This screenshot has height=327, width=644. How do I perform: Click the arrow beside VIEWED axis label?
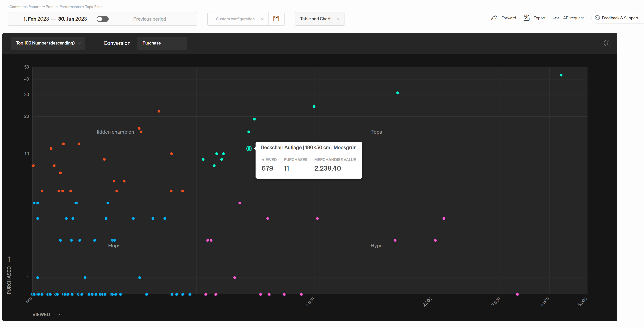click(57, 315)
